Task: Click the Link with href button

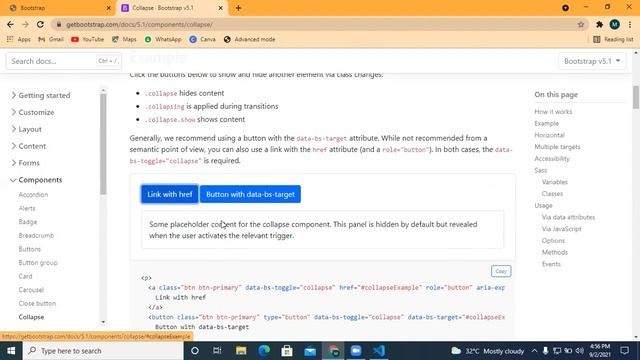Action: pos(170,194)
